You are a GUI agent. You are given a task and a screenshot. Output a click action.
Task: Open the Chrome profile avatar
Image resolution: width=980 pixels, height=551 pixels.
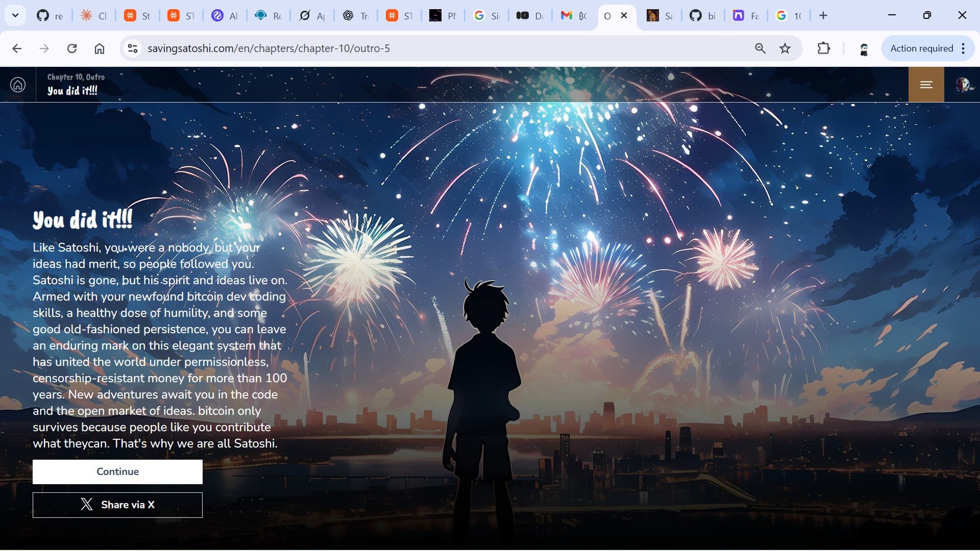pos(864,49)
